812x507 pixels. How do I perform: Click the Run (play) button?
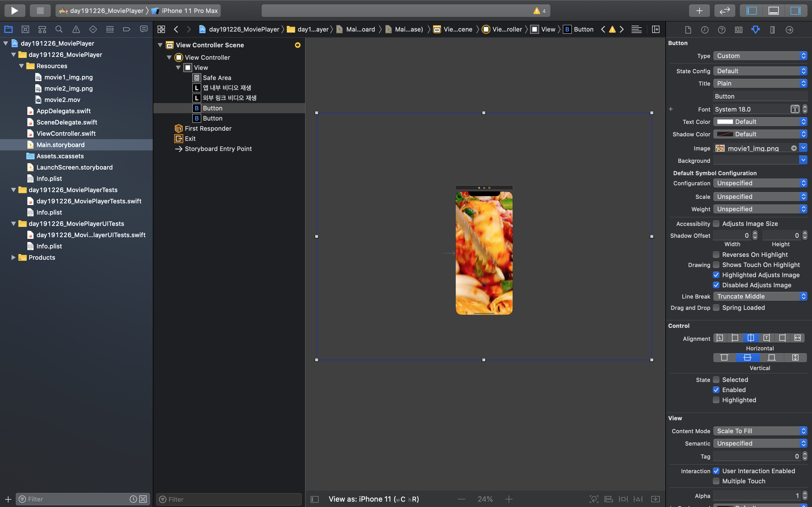click(14, 10)
